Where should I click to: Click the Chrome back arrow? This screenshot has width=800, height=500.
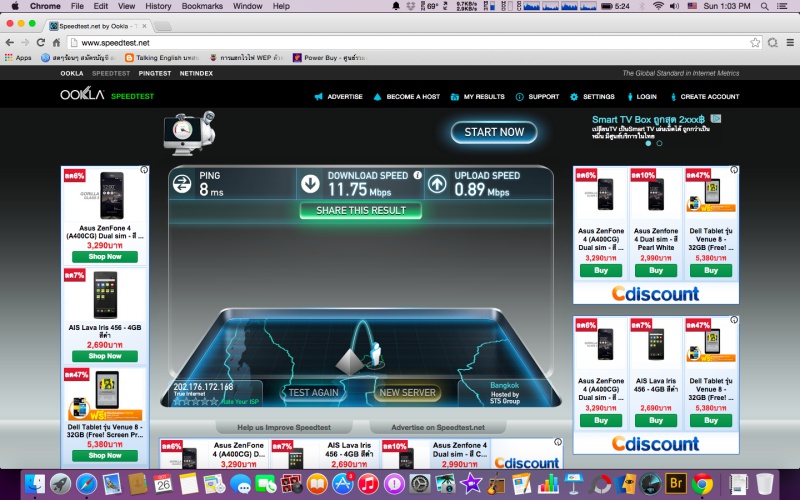[x=10, y=42]
